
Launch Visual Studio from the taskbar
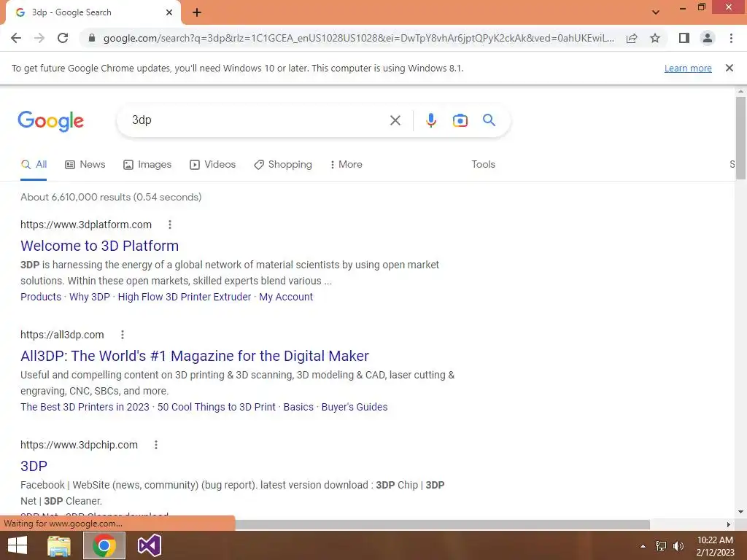click(x=149, y=545)
